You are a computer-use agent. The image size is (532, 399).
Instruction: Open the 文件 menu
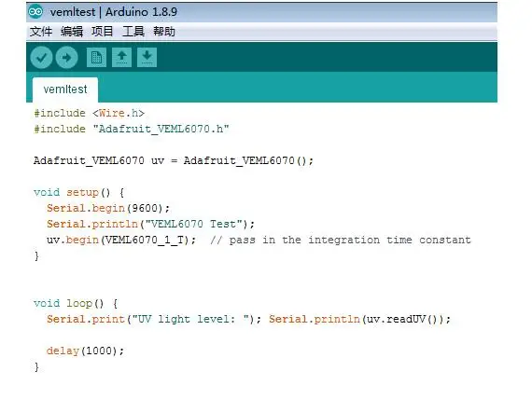(41, 32)
